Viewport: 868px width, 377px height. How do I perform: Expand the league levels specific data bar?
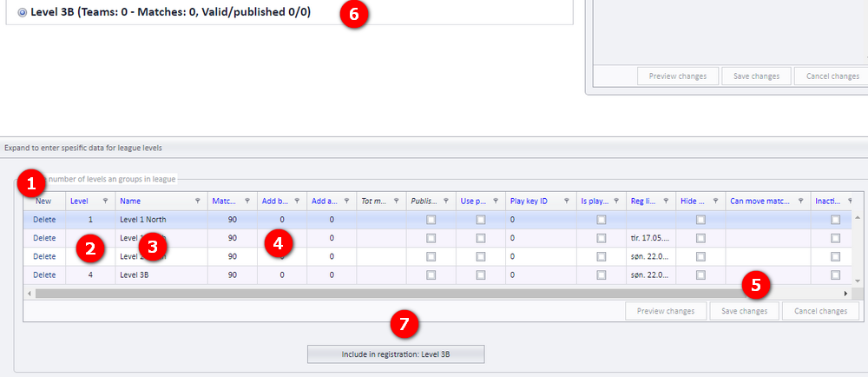434,148
